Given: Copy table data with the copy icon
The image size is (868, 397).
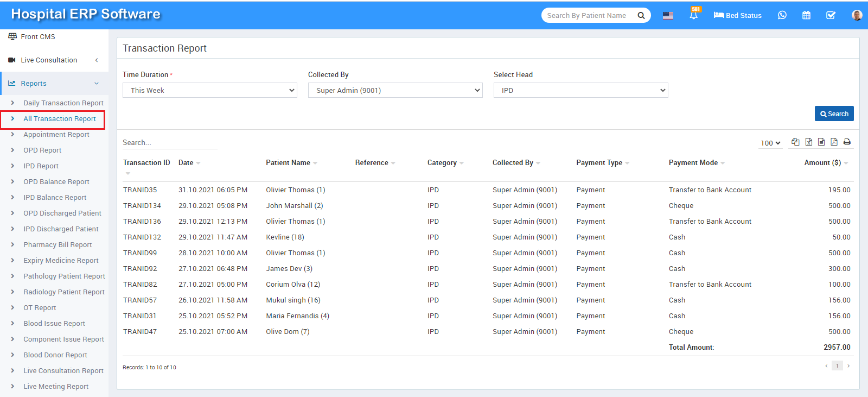Looking at the screenshot, I should click(x=795, y=142).
